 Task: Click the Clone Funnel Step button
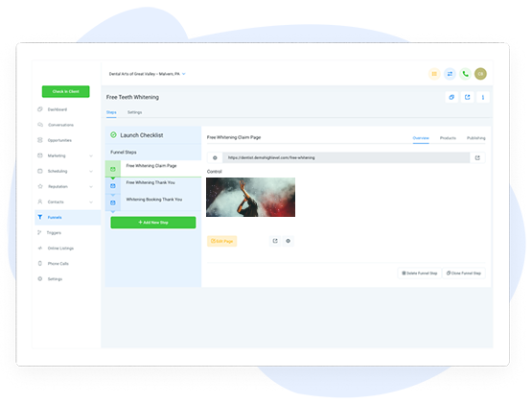pyautogui.click(x=464, y=273)
